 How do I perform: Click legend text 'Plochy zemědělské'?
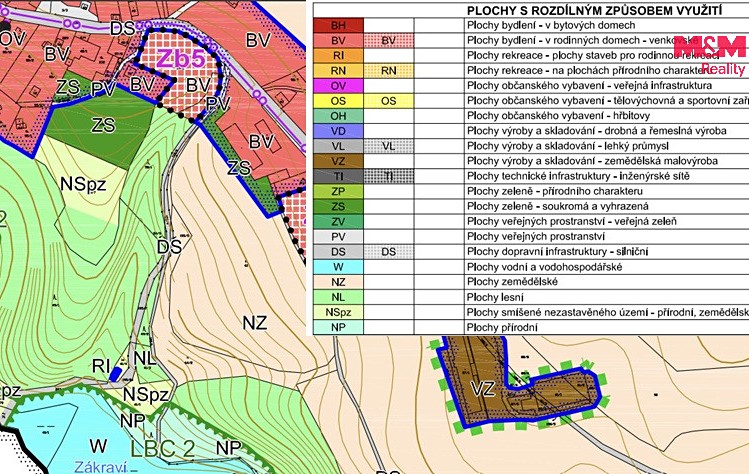coord(512,282)
